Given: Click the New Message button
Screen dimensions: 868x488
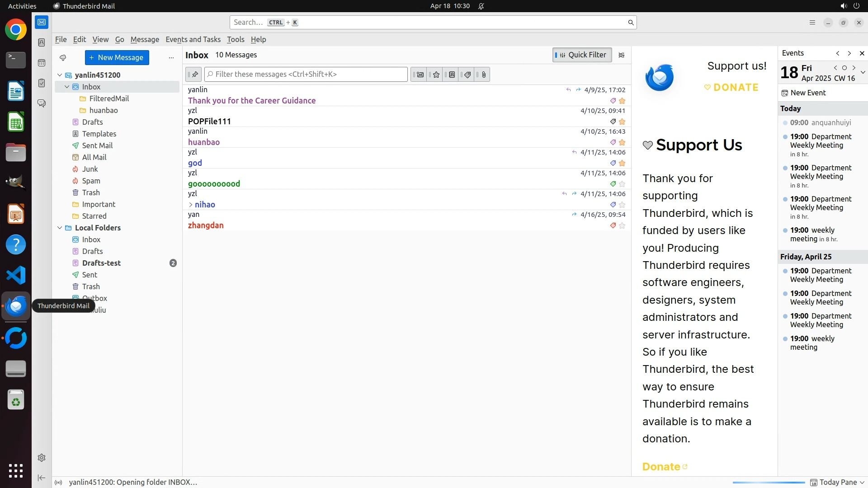Looking at the screenshot, I should tap(117, 57).
